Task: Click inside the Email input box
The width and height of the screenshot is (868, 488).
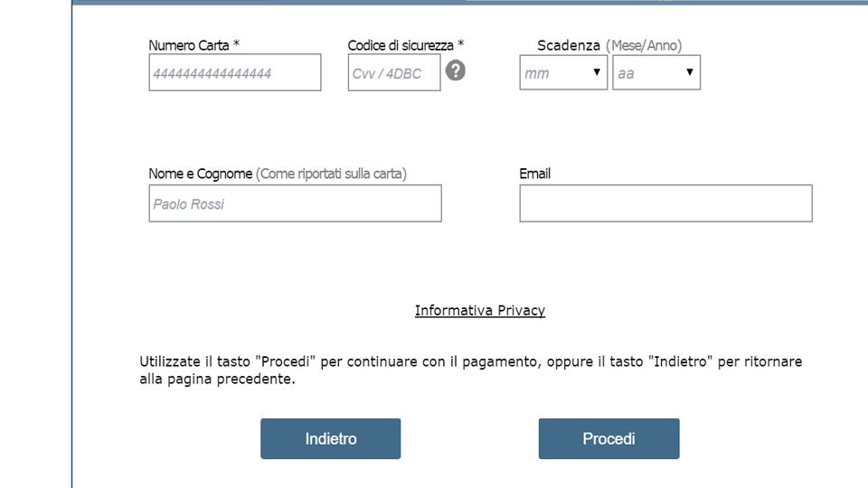Action: 666,203
